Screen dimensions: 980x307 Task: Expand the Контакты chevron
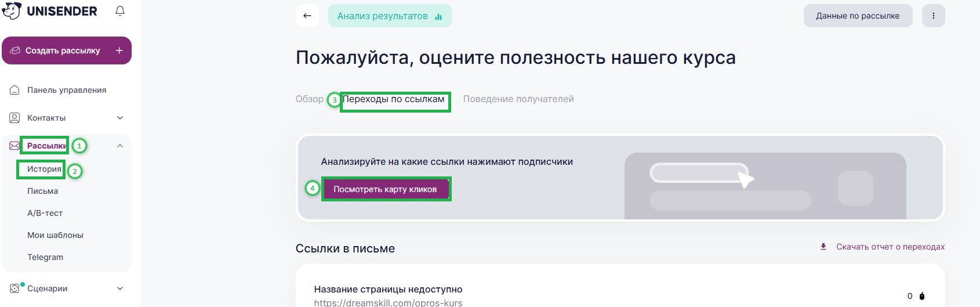120,118
